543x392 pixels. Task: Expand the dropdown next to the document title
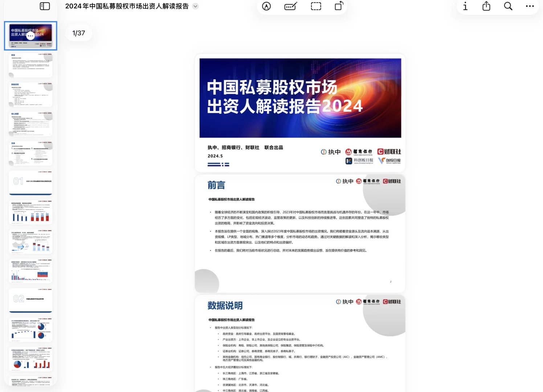195,6
